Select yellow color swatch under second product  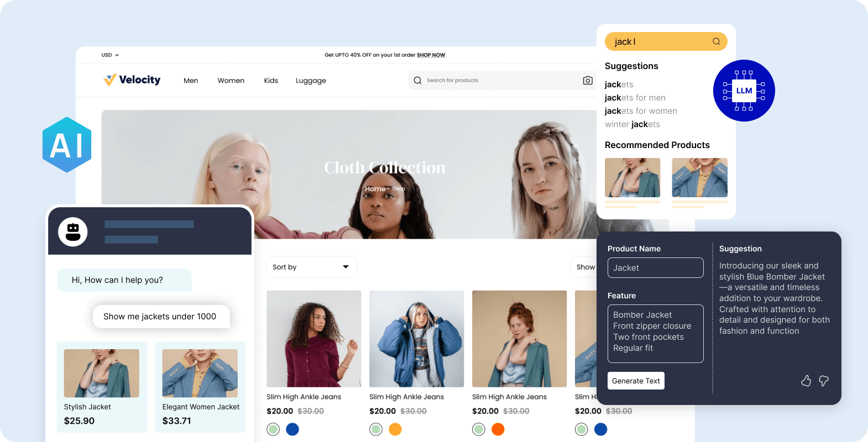[395, 429]
